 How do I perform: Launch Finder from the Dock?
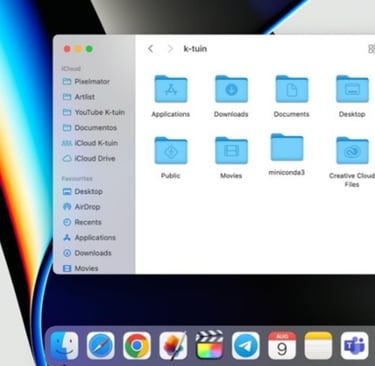coord(64,346)
